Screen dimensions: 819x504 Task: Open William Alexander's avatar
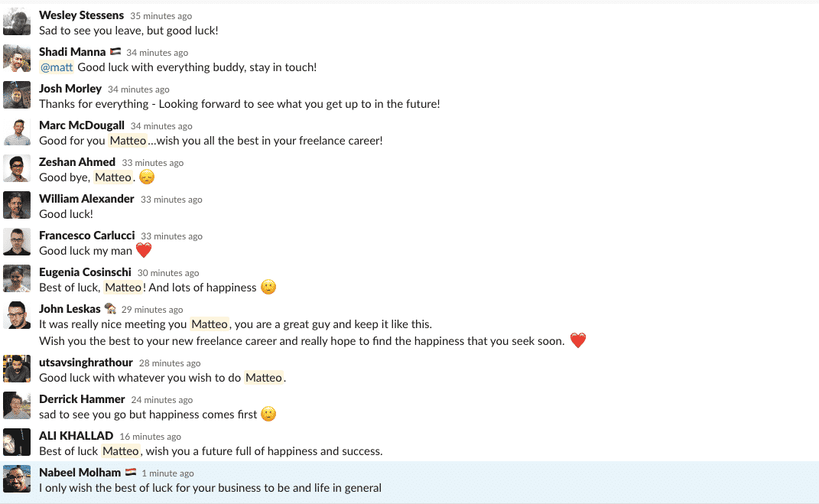[17, 205]
